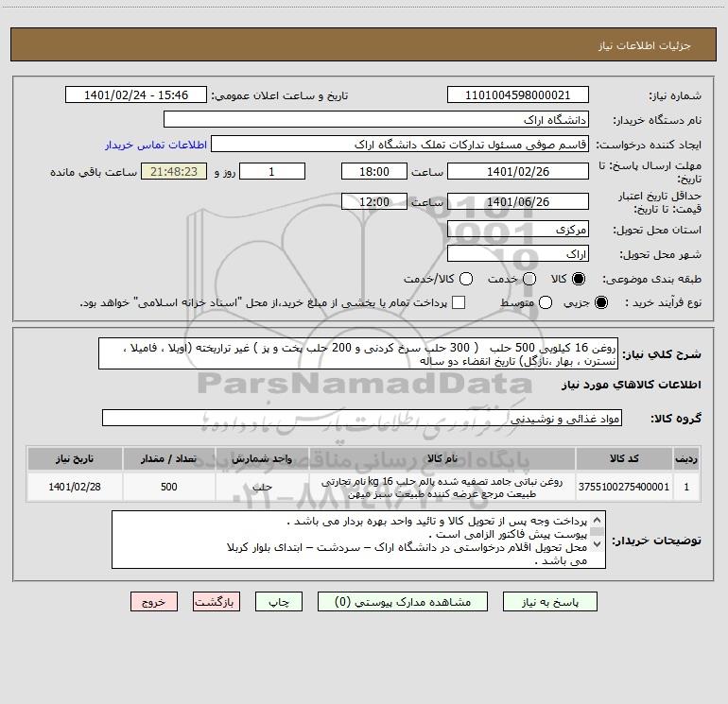Click the واحد شمارش column header
This screenshot has height=704, width=728.
click(x=262, y=458)
